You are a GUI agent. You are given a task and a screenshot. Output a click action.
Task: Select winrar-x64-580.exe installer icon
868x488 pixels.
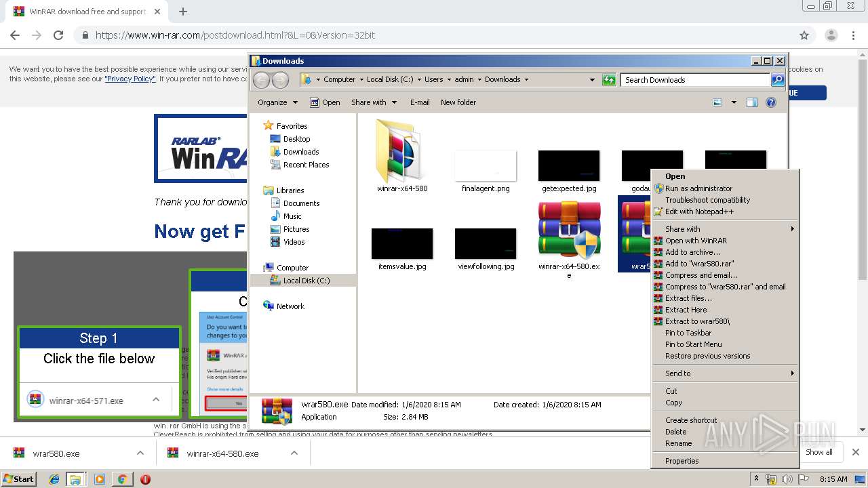[x=569, y=230]
